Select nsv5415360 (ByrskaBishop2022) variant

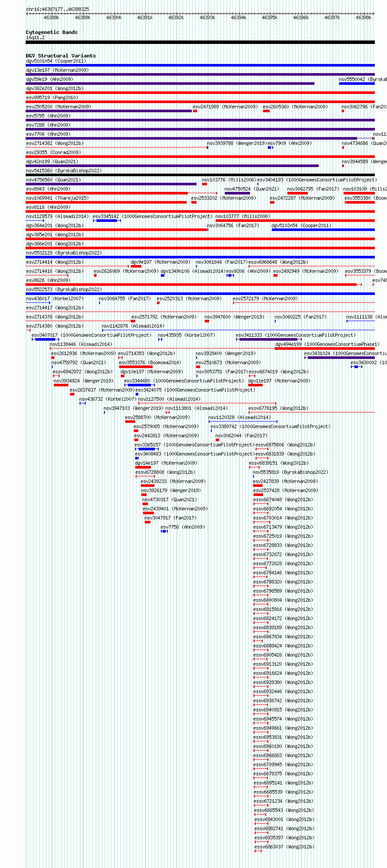(x=64, y=171)
